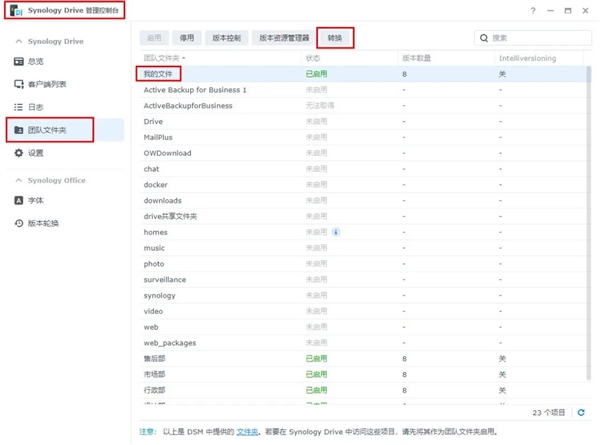
Task: Select the 团队文件夹 folder icon
Action: point(19,130)
